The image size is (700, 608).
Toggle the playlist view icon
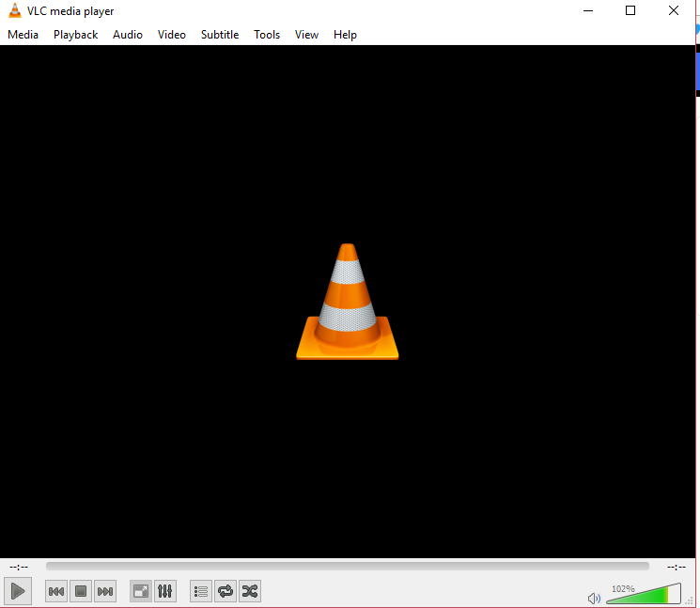[x=201, y=591]
